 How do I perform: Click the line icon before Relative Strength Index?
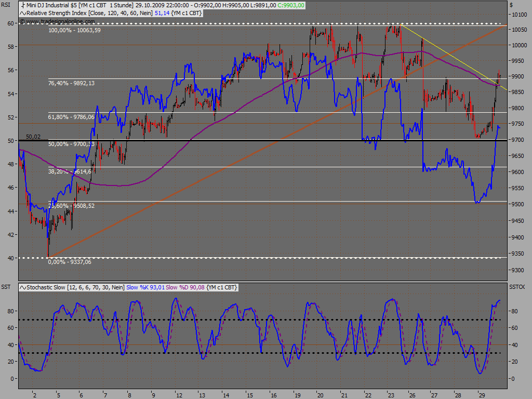tap(23, 13)
